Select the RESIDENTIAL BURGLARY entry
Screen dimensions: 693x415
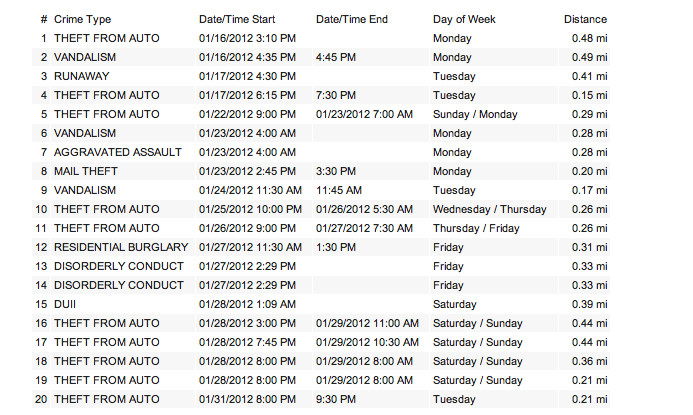click(x=121, y=247)
